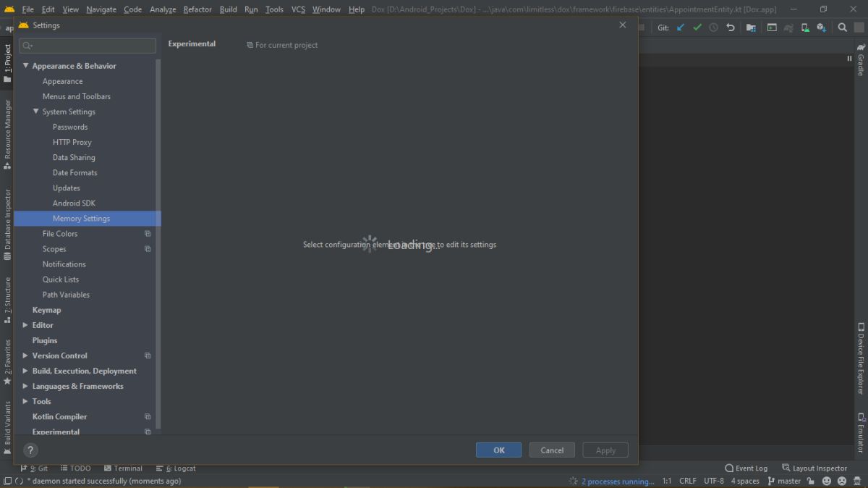This screenshot has height=488, width=868.
Task: Collapse Appearance & Behavior section
Action: (x=25, y=66)
